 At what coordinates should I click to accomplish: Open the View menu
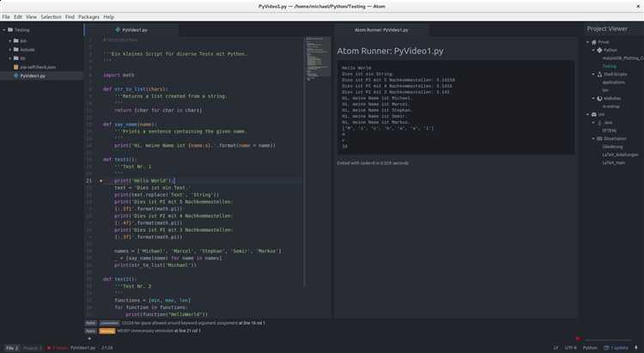[31, 17]
